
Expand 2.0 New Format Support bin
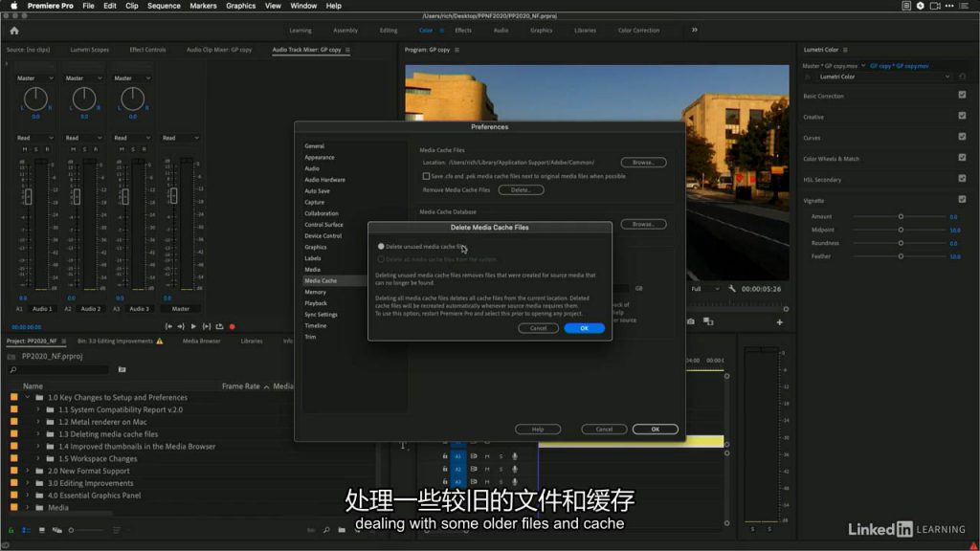[x=28, y=471]
